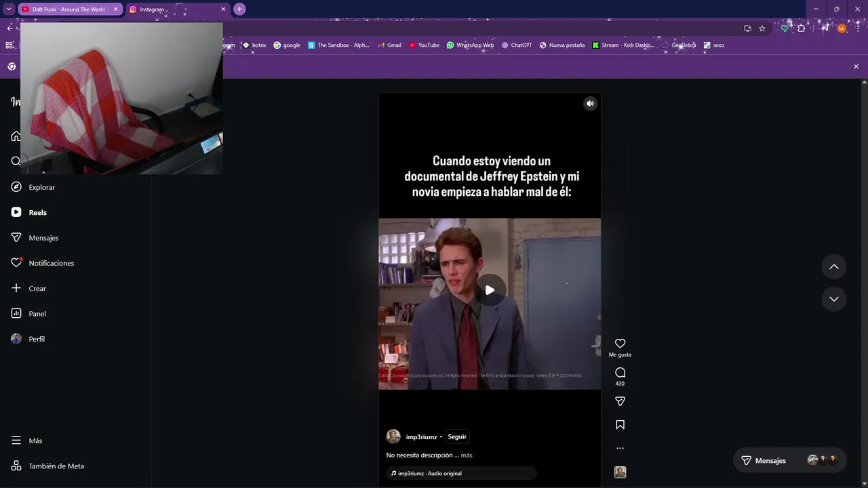Screen dimensions: 868x488
Task: Click the install app icon in address bar
Action: pos(747,28)
